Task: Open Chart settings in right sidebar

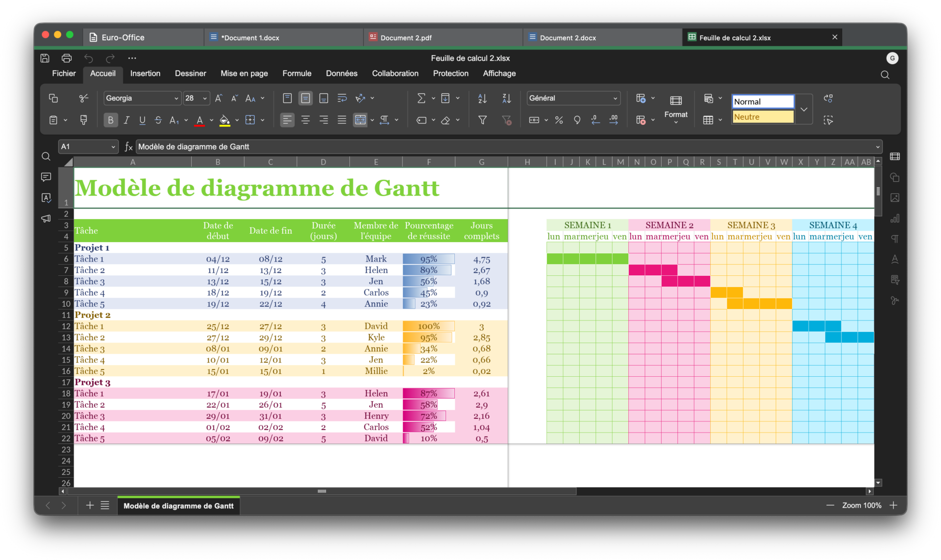Action: point(895,219)
